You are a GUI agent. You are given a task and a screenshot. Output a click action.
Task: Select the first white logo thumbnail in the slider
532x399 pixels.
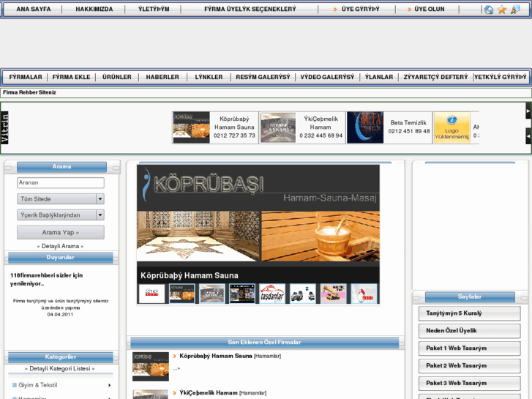tap(151, 294)
